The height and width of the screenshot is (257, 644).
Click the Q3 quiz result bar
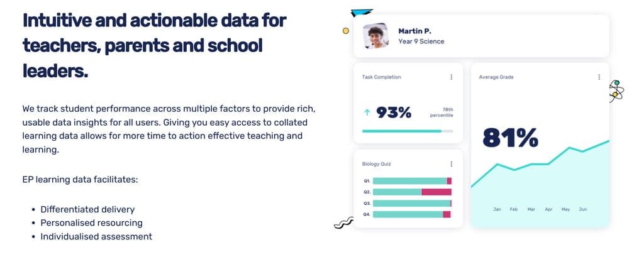[412, 203]
